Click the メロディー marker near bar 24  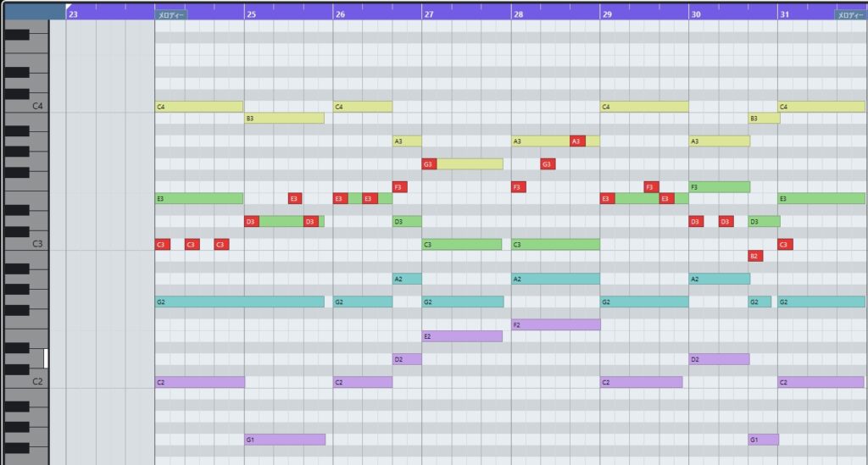pyautogui.click(x=170, y=15)
